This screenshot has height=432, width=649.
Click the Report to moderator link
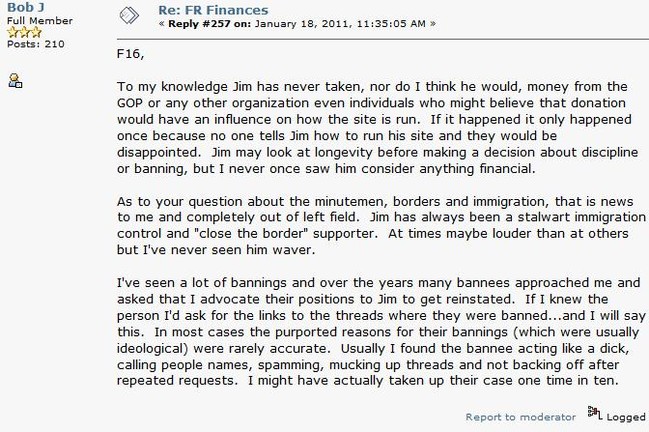(x=520, y=417)
